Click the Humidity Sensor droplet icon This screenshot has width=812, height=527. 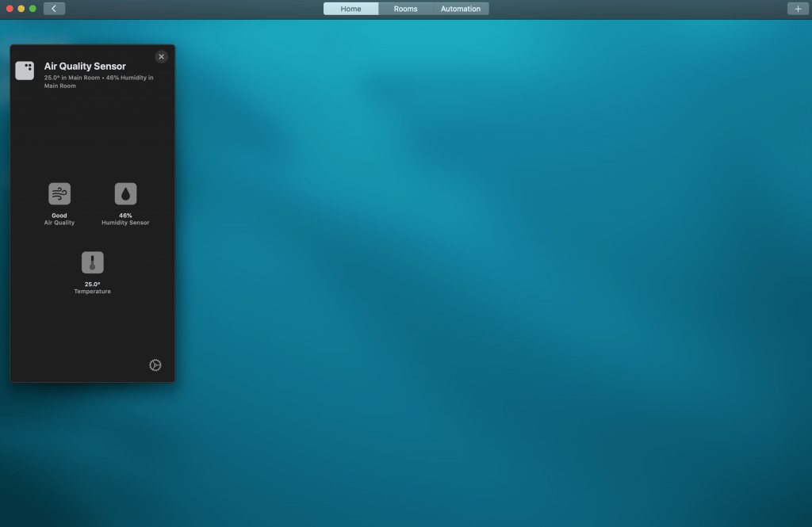click(125, 194)
